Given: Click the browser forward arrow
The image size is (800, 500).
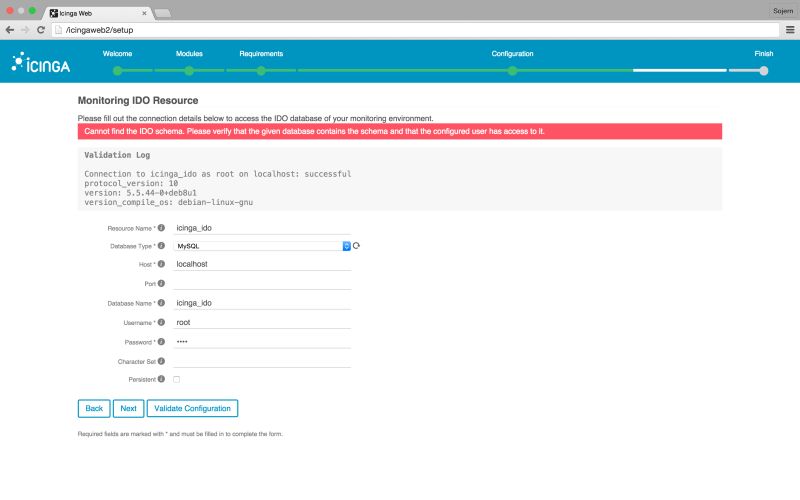Looking at the screenshot, I should (25, 30).
